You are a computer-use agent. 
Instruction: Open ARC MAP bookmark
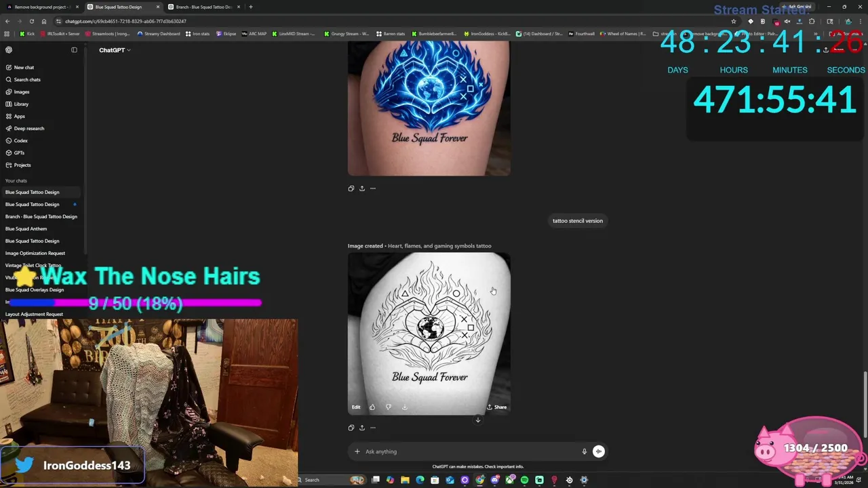pos(254,34)
